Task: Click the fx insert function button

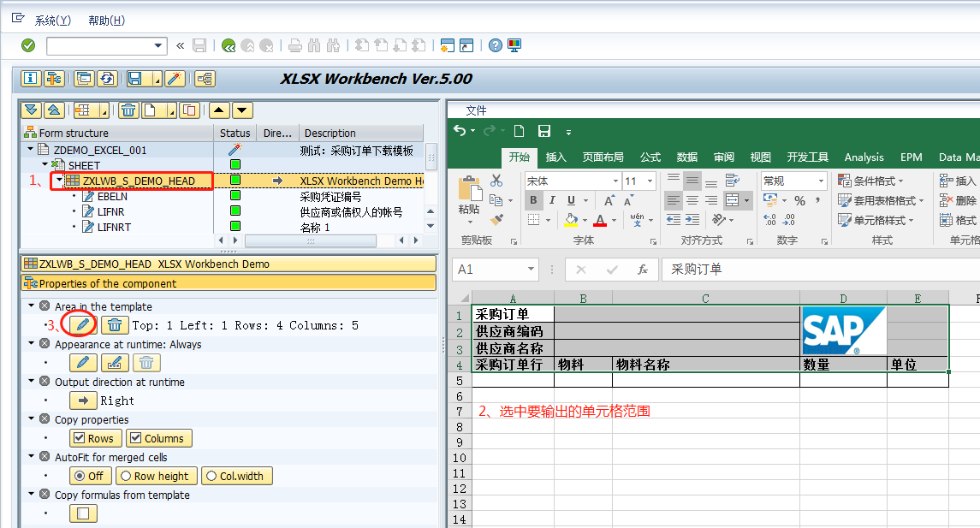Action: 643,270
